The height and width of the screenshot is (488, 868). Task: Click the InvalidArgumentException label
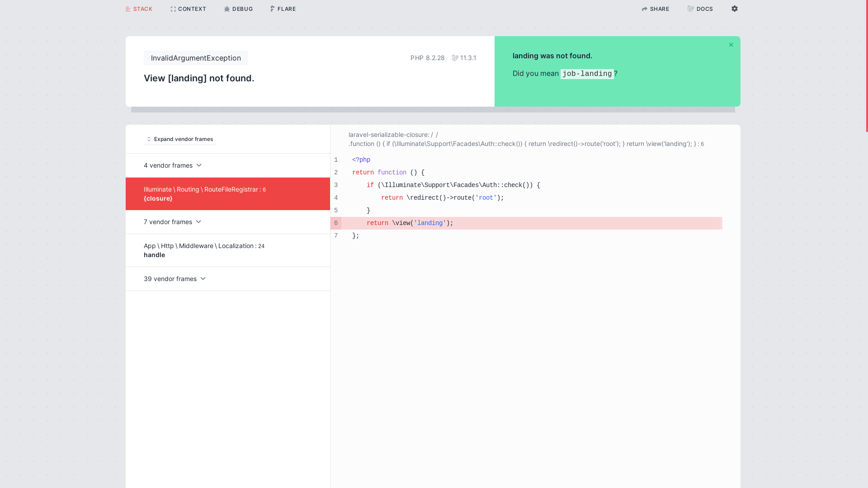point(196,58)
